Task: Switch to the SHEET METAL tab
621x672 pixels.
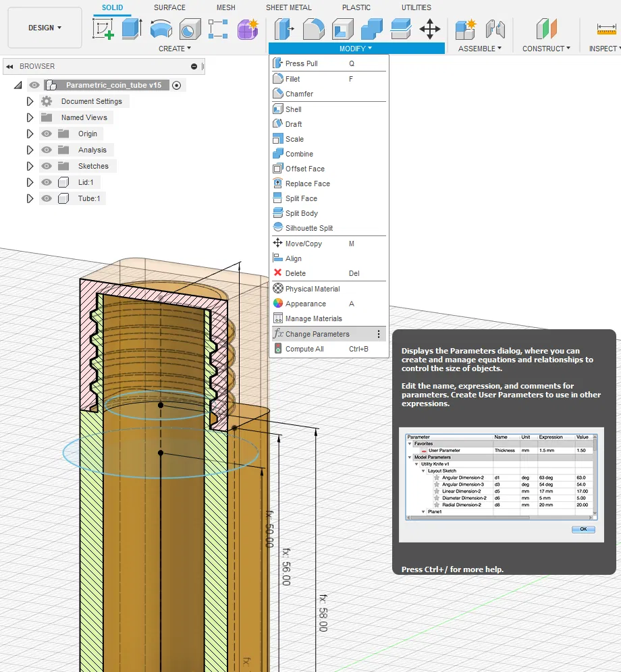Action: 288,7
